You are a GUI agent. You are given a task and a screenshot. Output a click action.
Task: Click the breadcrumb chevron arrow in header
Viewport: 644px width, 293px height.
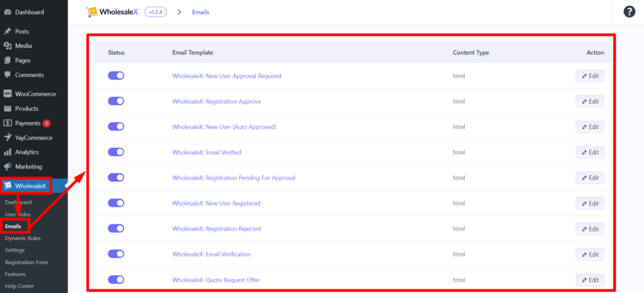[x=179, y=13]
